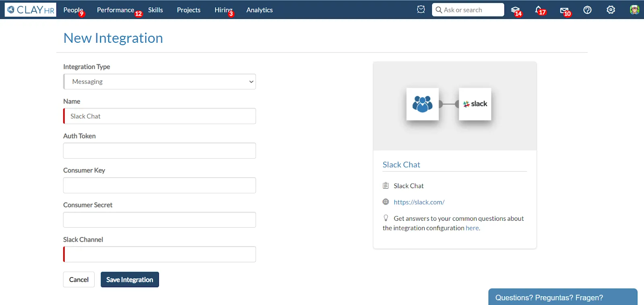
Task: Open the integration configuration 'here' link
Action: 472,228
